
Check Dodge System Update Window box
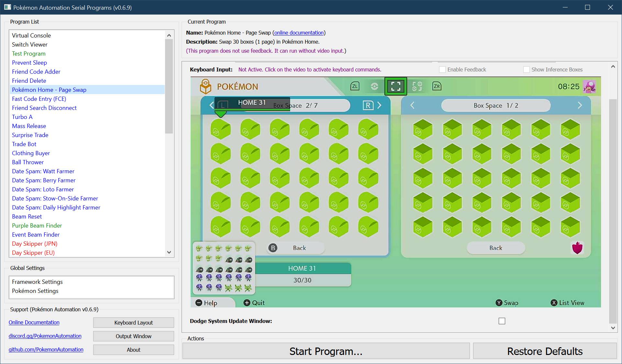[502, 321]
